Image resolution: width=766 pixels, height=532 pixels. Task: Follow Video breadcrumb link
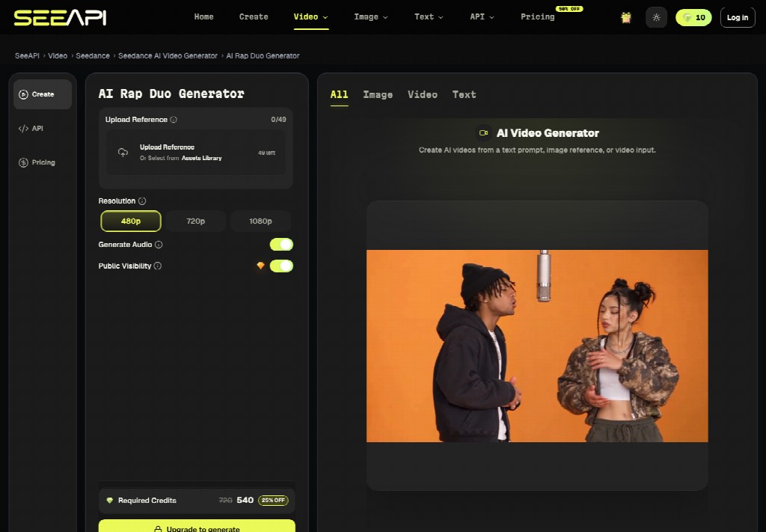[x=58, y=55]
